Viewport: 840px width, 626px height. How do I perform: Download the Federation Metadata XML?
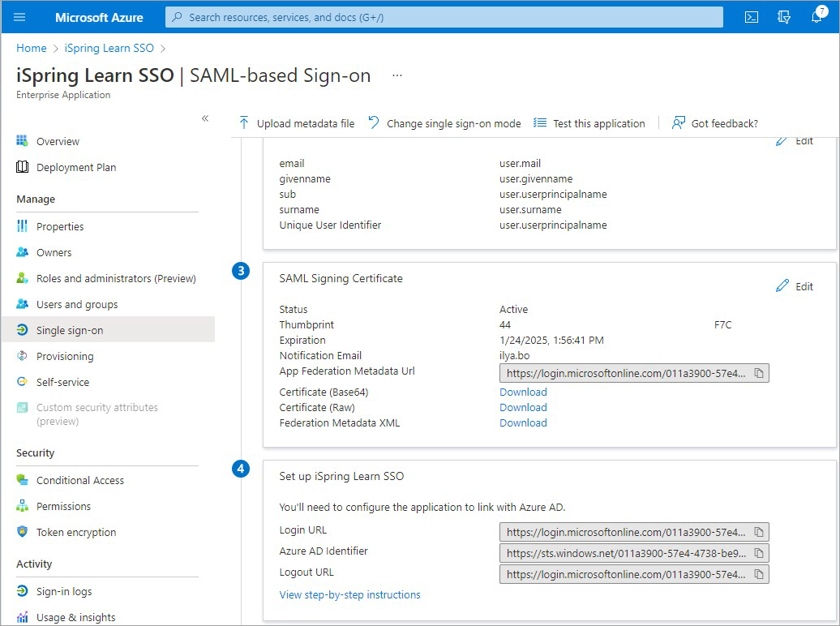tap(523, 422)
